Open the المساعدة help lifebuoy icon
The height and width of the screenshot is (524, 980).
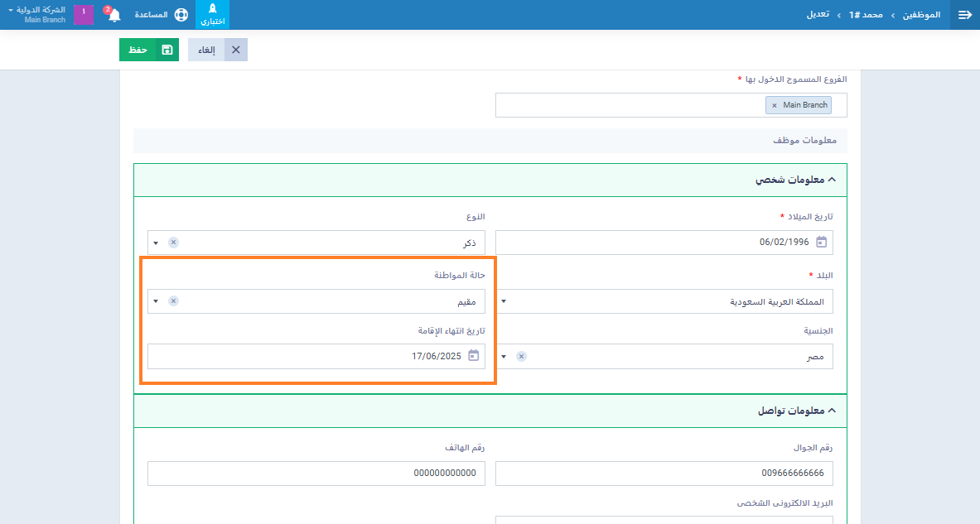[181, 15]
